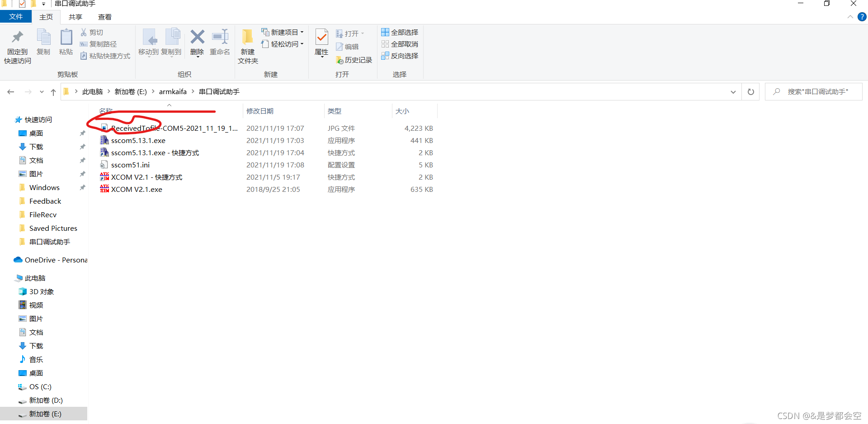Click the Move to (移动到) icon

[150, 37]
